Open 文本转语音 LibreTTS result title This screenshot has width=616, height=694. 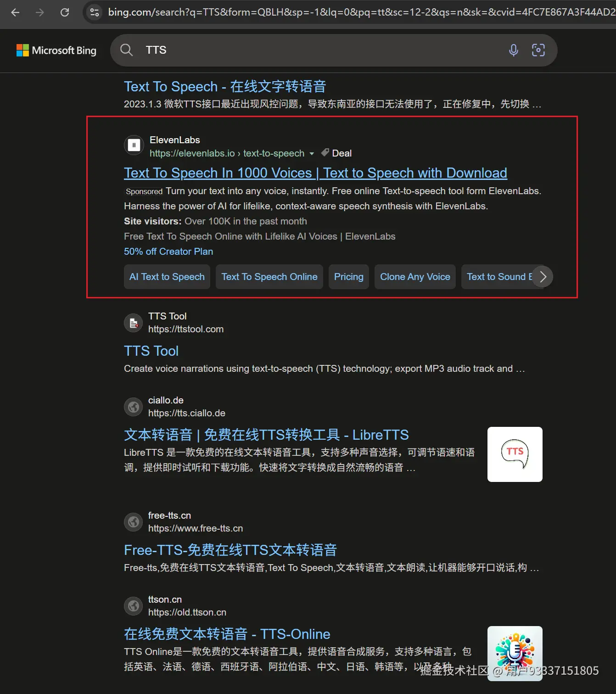(266, 435)
